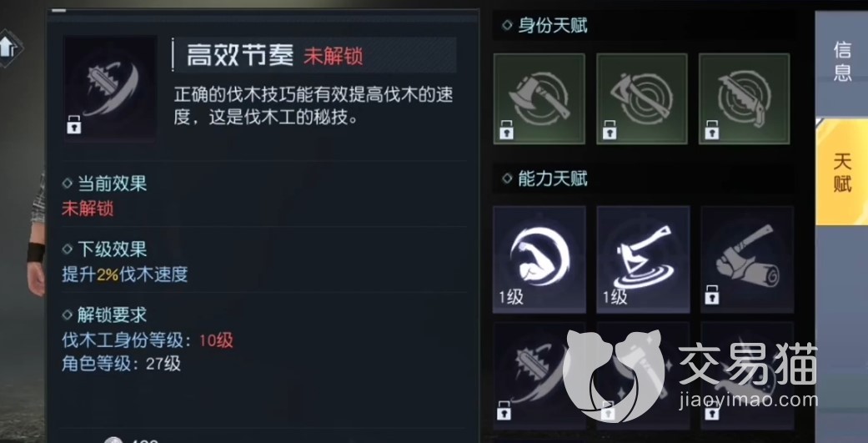Image resolution: width=868 pixels, height=443 pixels.
Task: Click the 高效节奏 chainsaw icon in detail panel
Action: tap(110, 88)
